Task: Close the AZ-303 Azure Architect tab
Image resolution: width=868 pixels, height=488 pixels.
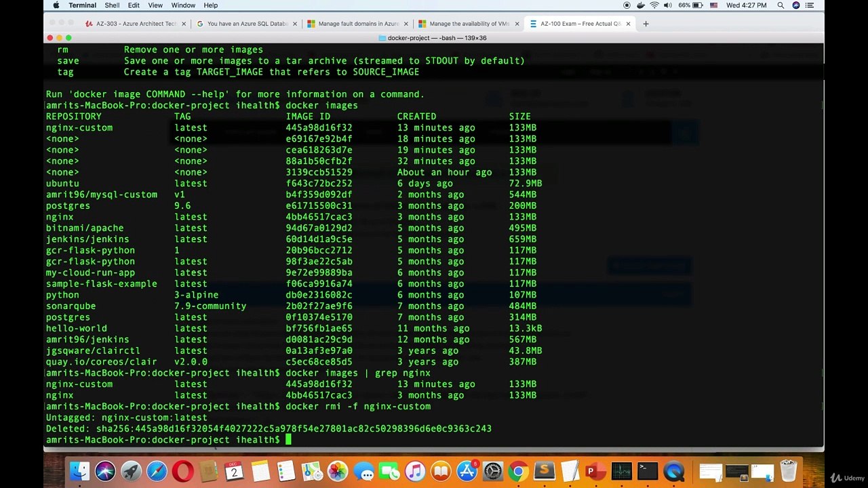Action: pos(184,24)
